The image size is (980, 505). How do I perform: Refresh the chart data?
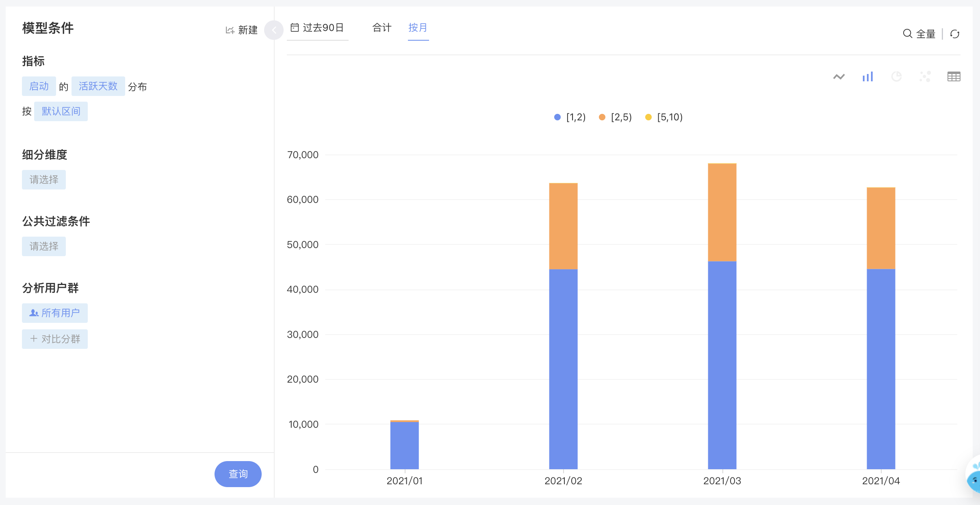click(955, 34)
